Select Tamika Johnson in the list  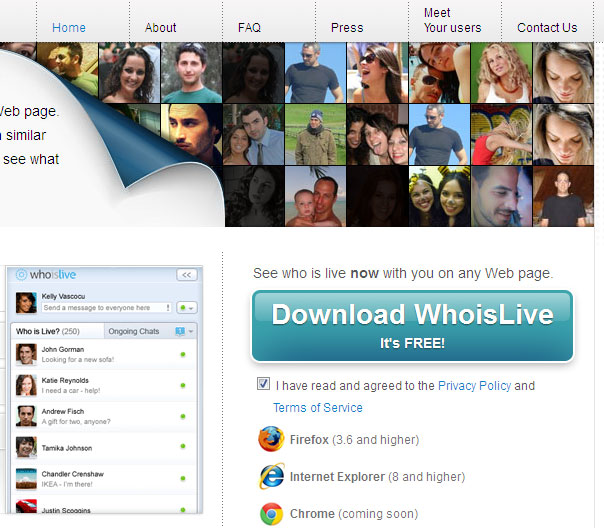tap(104, 448)
